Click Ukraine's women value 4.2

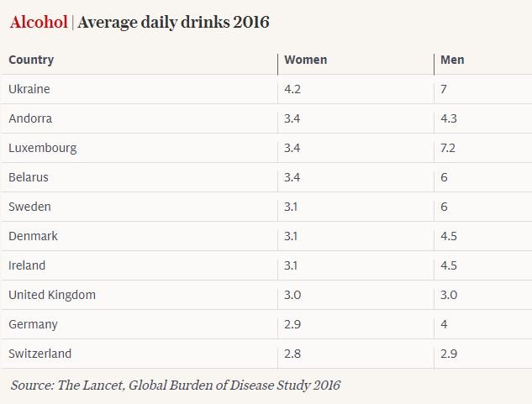tap(292, 89)
